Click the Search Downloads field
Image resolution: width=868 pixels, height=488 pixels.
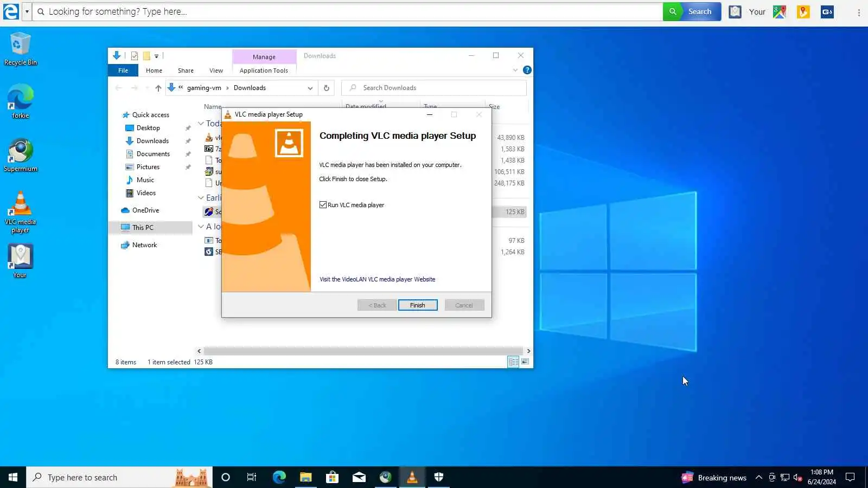[434, 88]
